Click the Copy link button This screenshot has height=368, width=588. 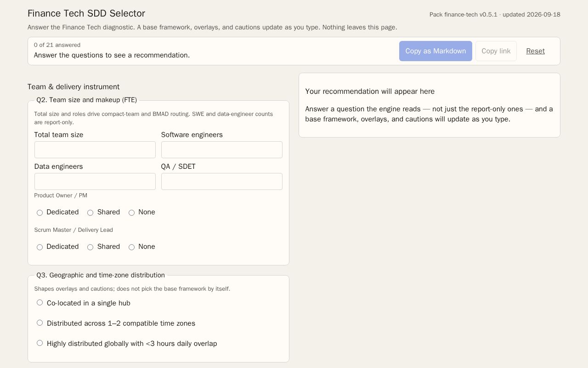point(496,51)
